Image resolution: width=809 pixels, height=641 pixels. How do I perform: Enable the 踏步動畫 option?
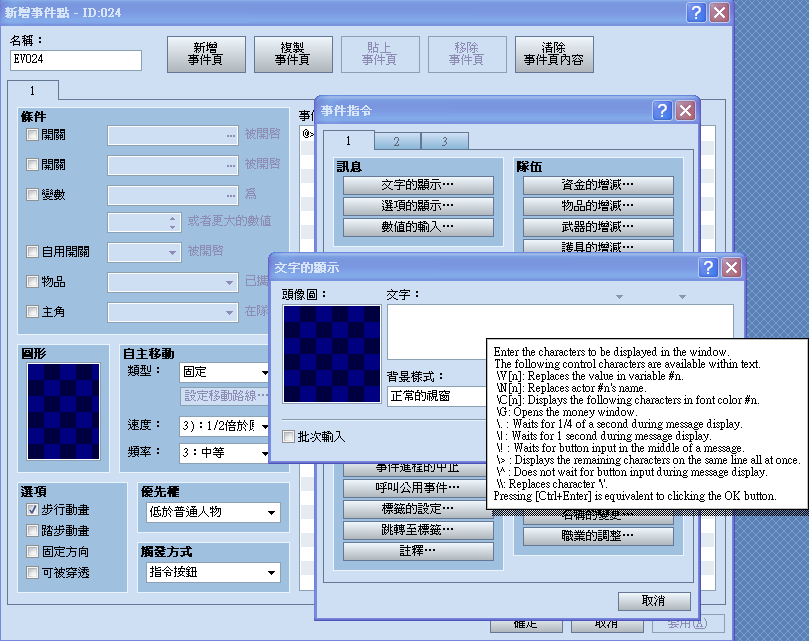coord(32,531)
